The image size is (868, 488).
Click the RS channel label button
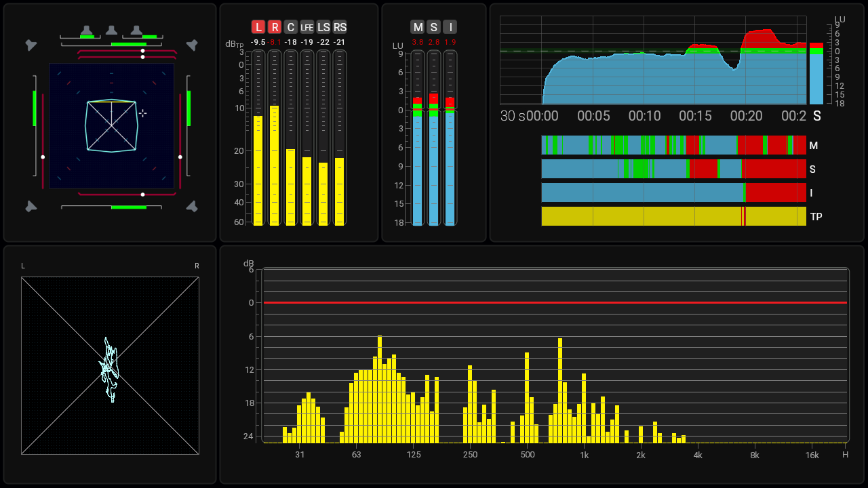pyautogui.click(x=340, y=27)
